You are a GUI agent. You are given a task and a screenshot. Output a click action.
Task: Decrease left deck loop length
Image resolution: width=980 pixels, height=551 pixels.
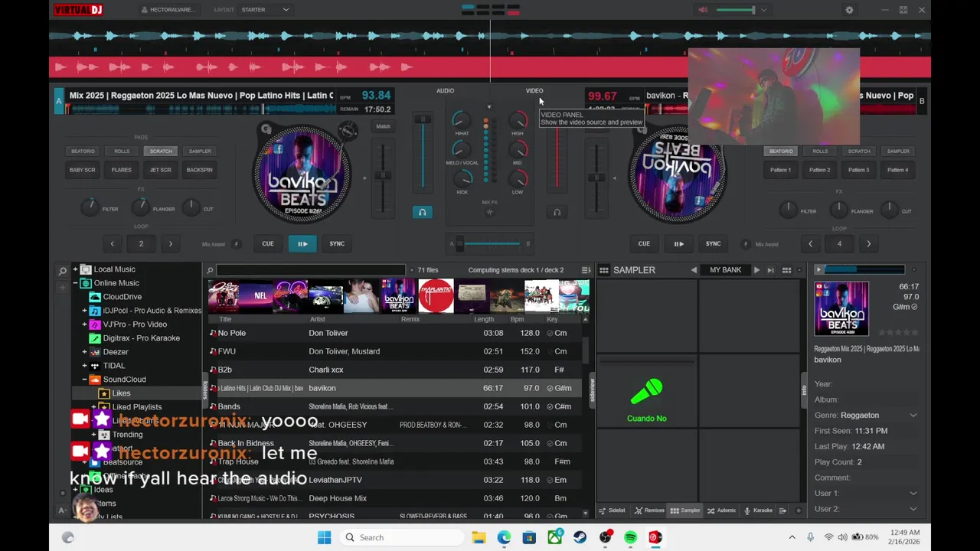112,244
